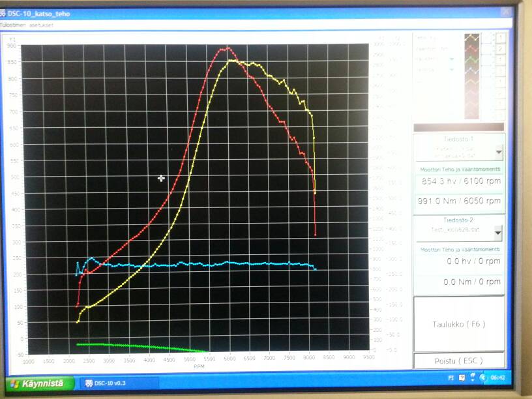The image size is (532, 399).
Task: Open the Tiedosto-1 file dropdown
Action: pyautogui.click(x=499, y=152)
